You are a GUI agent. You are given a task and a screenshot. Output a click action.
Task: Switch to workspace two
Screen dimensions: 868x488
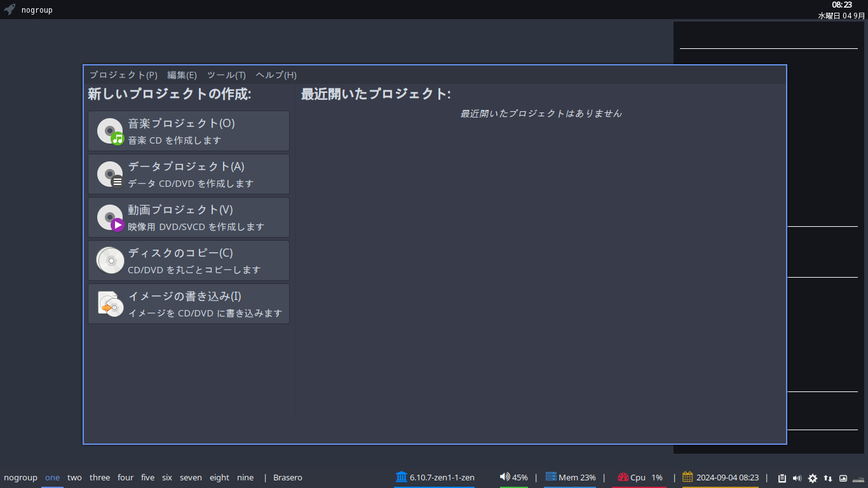tap(74, 477)
